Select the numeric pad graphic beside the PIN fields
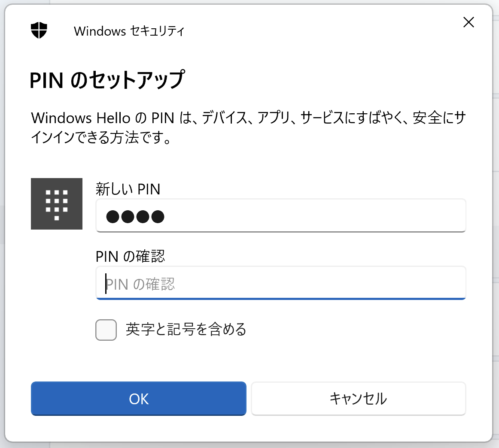 (56, 204)
